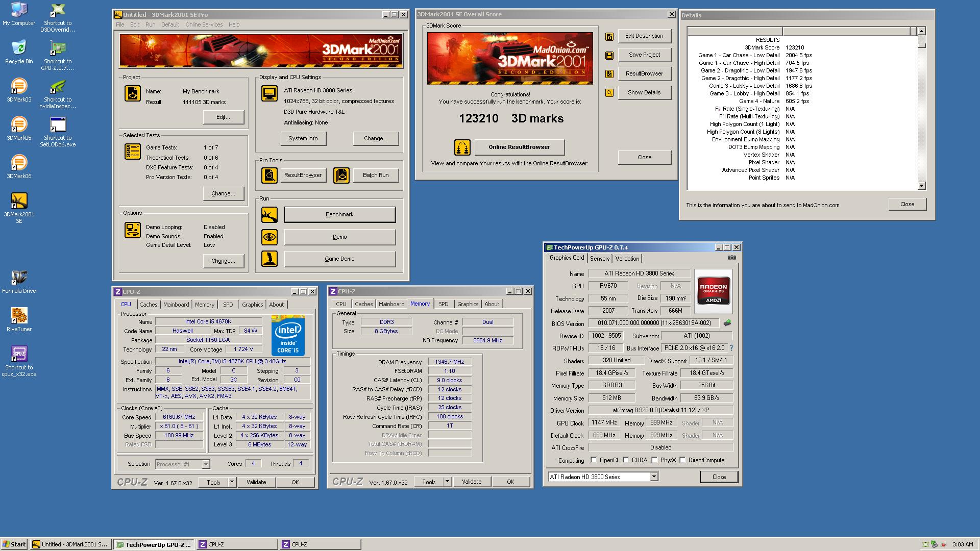Open RivaTuner desktop icon
980x551 pixels.
[x=19, y=320]
